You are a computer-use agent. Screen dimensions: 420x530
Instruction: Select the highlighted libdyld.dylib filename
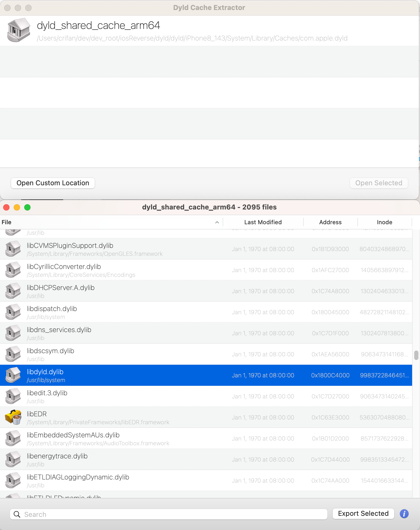[x=45, y=372]
